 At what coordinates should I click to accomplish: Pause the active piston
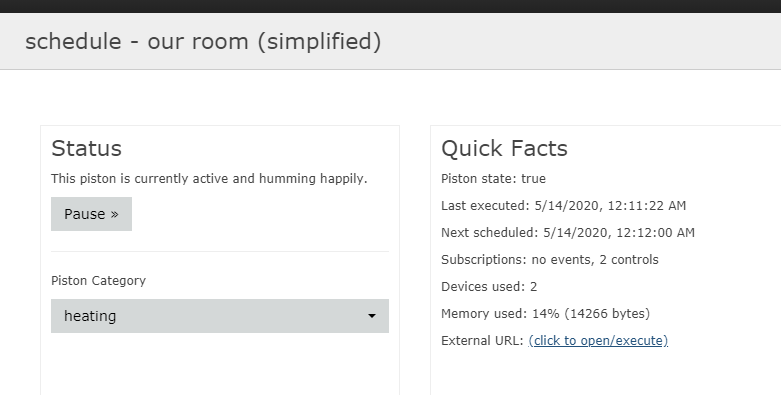pyautogui.click(x=91, y=214)
